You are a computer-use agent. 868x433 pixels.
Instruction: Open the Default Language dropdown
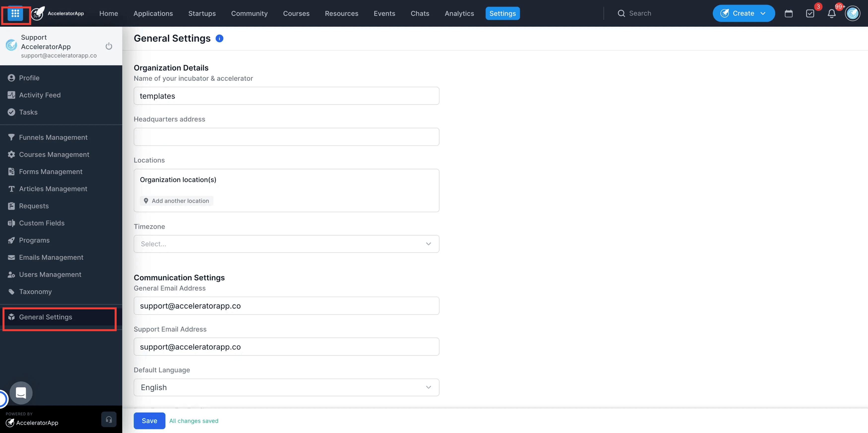(x=286, y=388)
